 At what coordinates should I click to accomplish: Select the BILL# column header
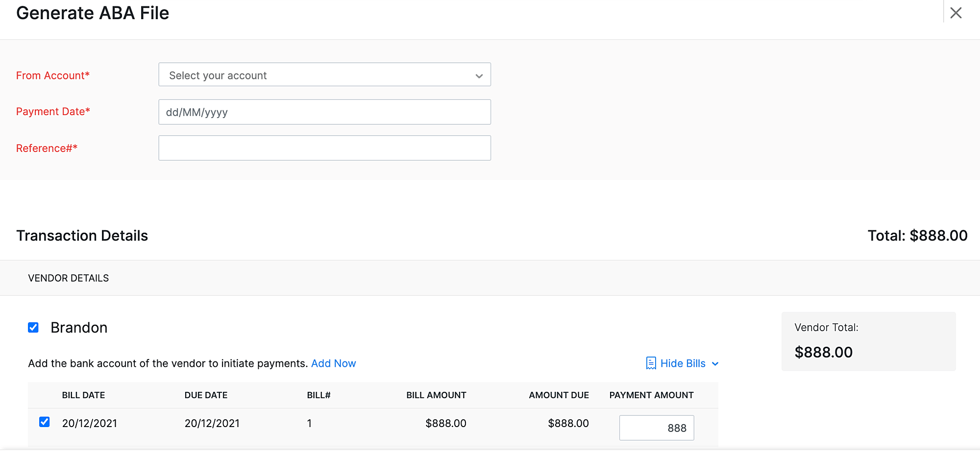click(x=318, y=395)
